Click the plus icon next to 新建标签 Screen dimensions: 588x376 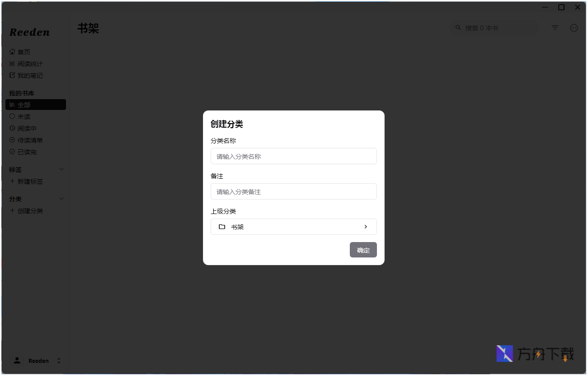pos(12,181)
